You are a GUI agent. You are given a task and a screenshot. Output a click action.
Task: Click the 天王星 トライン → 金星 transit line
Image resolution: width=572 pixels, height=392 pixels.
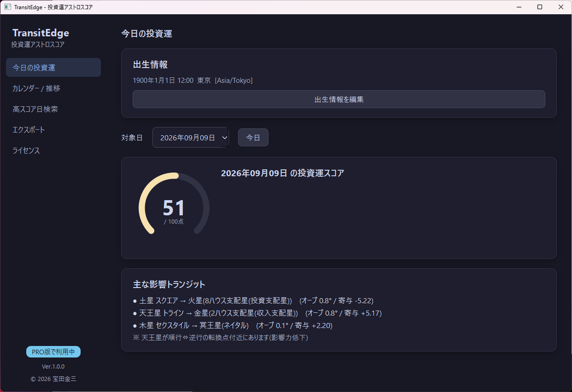coord(257,313)
